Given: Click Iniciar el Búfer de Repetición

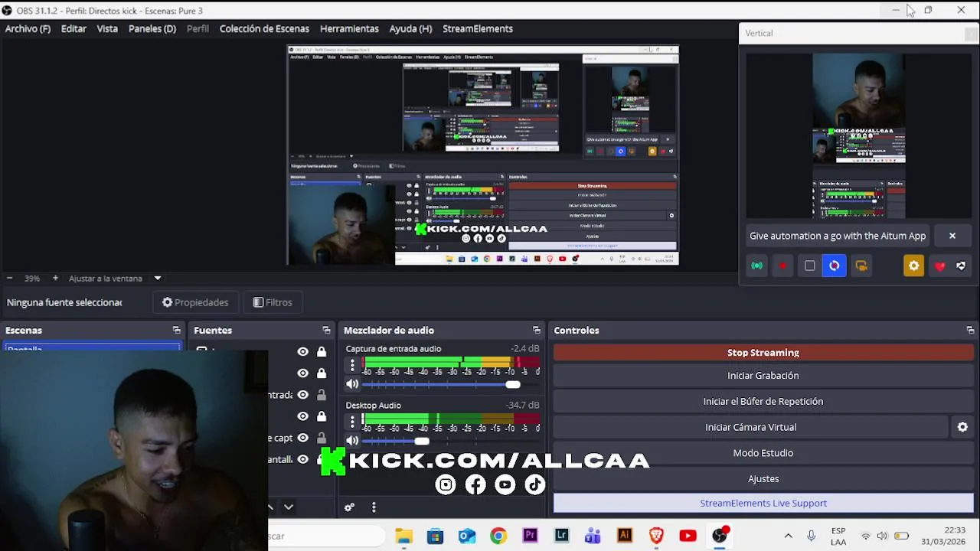Looking at the screenshot, I should (x=763, y=401).
